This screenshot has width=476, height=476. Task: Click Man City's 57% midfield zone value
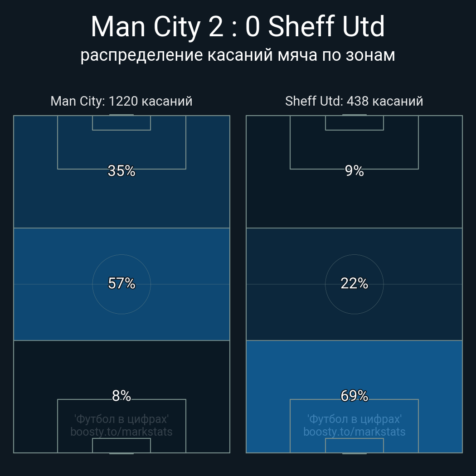point(121,283)
